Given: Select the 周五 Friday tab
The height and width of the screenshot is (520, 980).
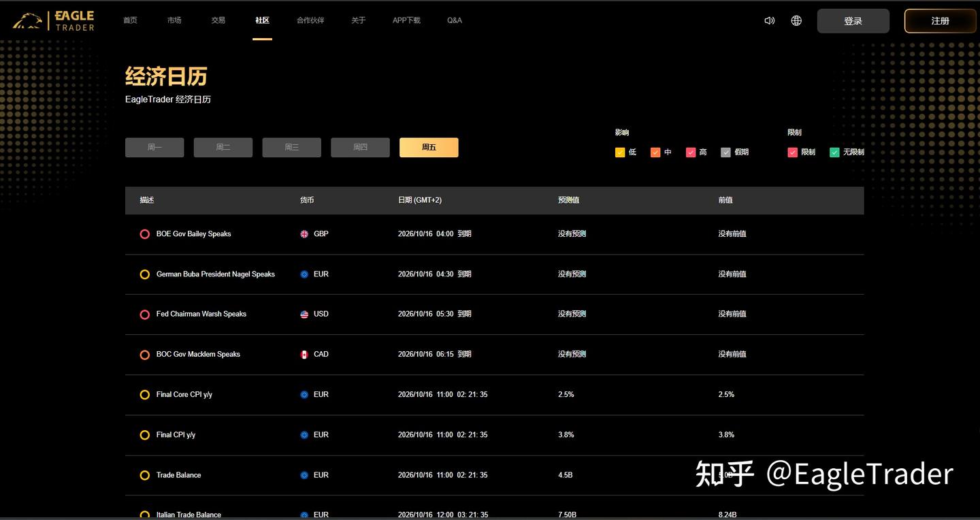Looking at the screenshot, I should [x=429, y=148].
